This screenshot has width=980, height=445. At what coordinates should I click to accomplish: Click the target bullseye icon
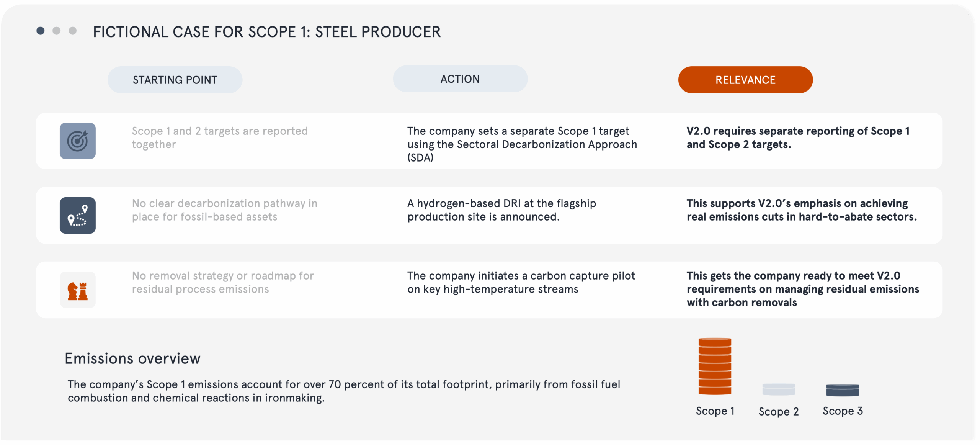78,141
